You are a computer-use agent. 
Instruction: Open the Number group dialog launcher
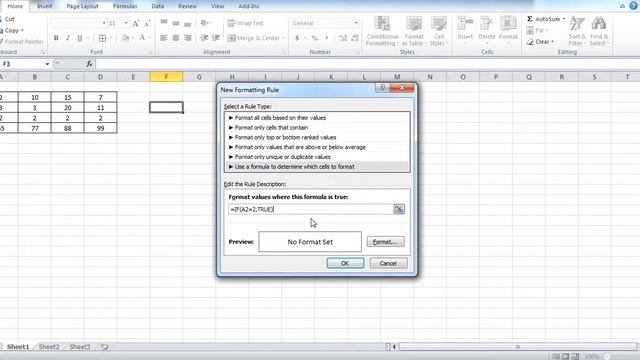[357, 52]
